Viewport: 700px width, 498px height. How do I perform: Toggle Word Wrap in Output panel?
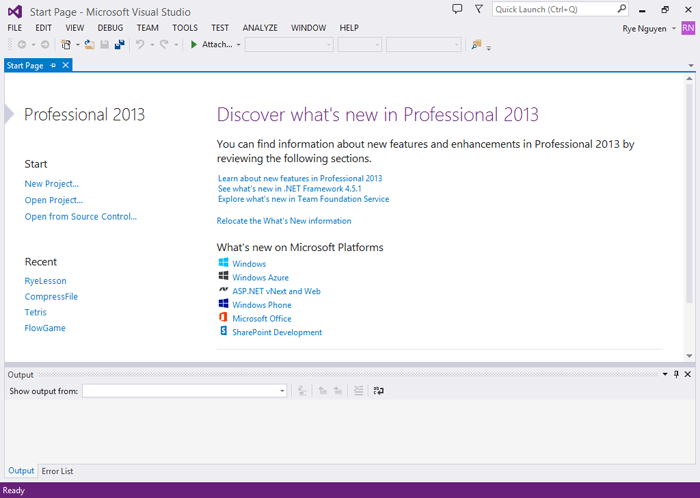point(379,391)
